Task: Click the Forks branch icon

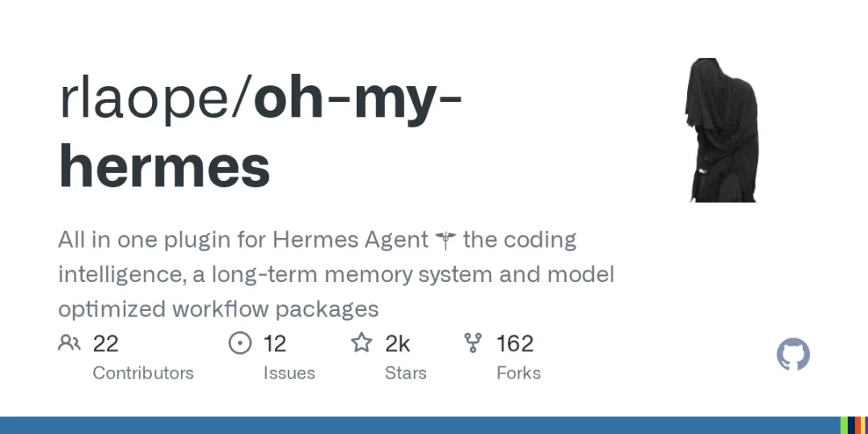Action: (x=473, y=343)
